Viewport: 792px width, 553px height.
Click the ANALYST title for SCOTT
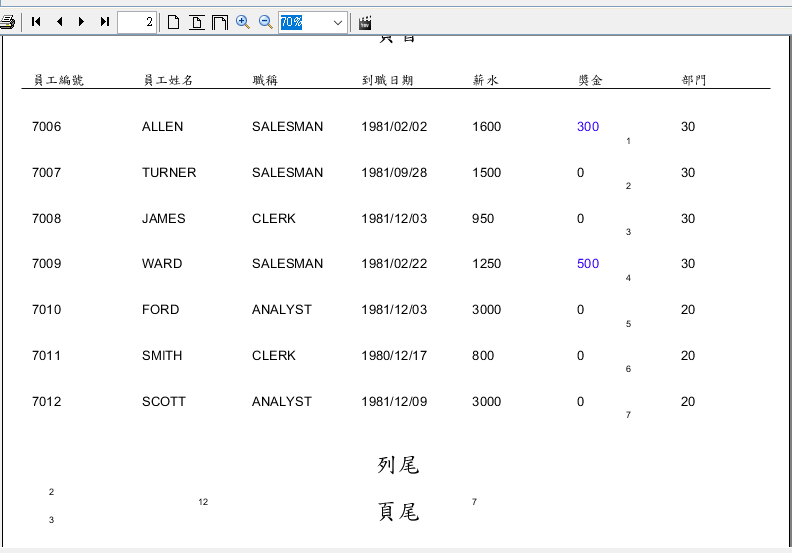tap(281, 402)
